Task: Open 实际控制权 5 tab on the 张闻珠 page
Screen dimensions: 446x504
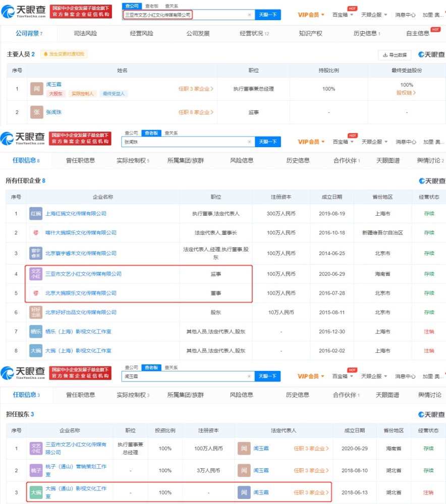Action: pos(133,160)
